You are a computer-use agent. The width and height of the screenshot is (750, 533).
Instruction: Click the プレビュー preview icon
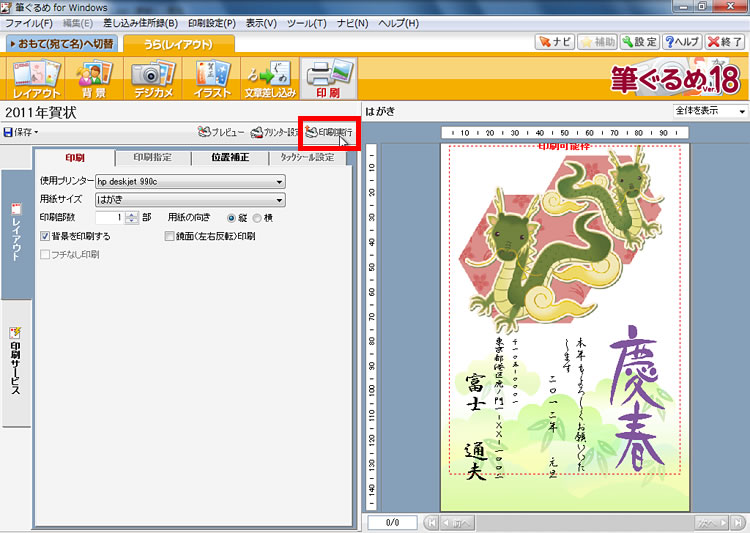(x=221, y=132)
